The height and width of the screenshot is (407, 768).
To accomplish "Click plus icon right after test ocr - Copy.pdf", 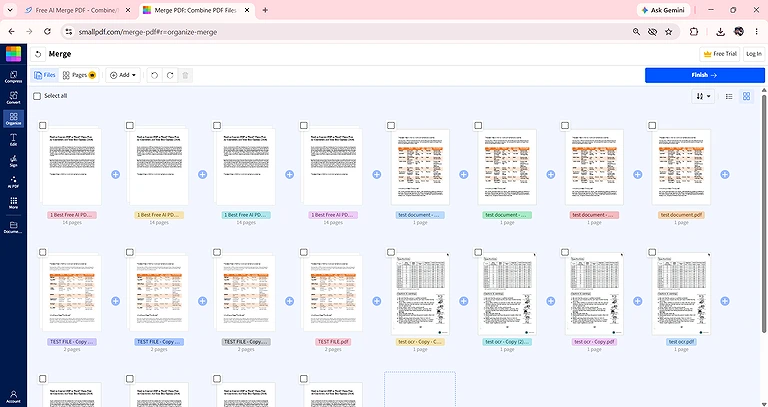I will point(637,301).
